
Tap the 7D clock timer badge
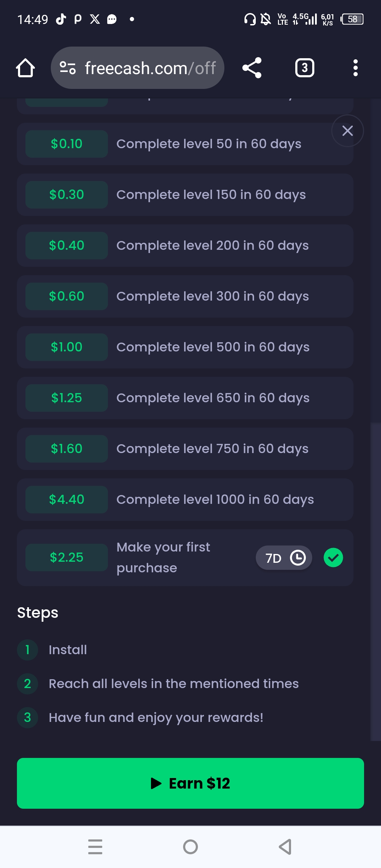[284, 558]
